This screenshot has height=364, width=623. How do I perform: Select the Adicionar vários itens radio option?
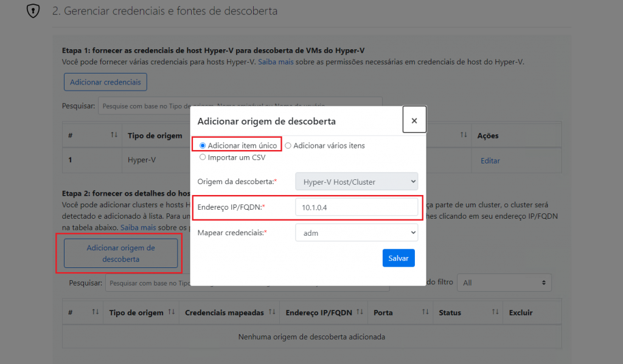point(288,146)
